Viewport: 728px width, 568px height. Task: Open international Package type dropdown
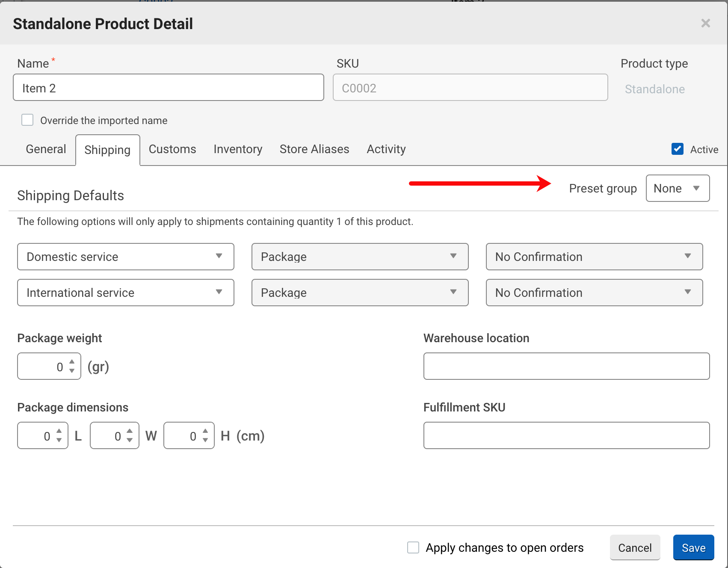tap(360, 293)
